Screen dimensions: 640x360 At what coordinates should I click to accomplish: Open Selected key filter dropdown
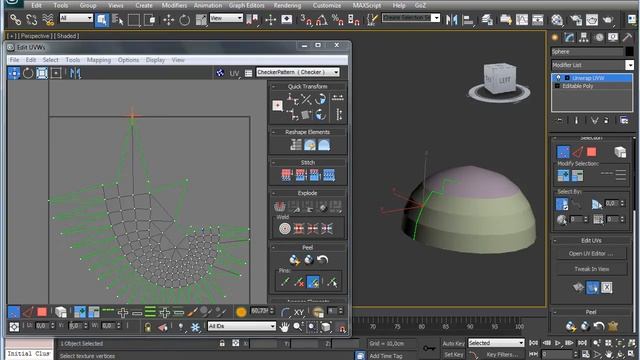pyautogui.click(x=496, y=343)
